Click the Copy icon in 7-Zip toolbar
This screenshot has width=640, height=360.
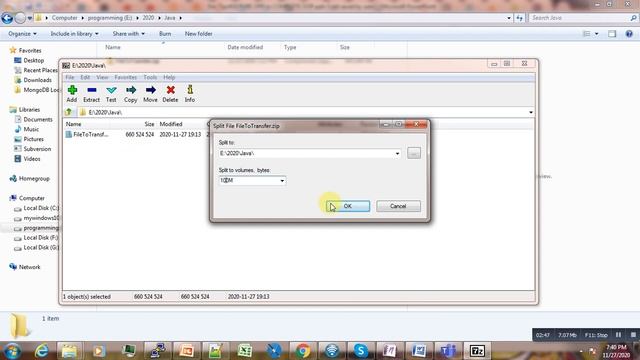click(x=131, y=94)
